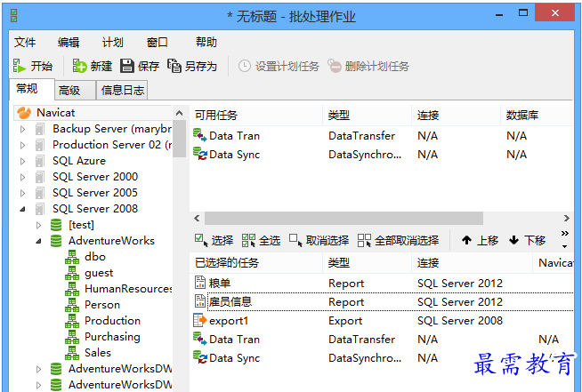Viewport: 582px width, 392px height.
Task: Click the 取消选择 (Deselect) checkbox button
Action: click(x=319, y=240)
